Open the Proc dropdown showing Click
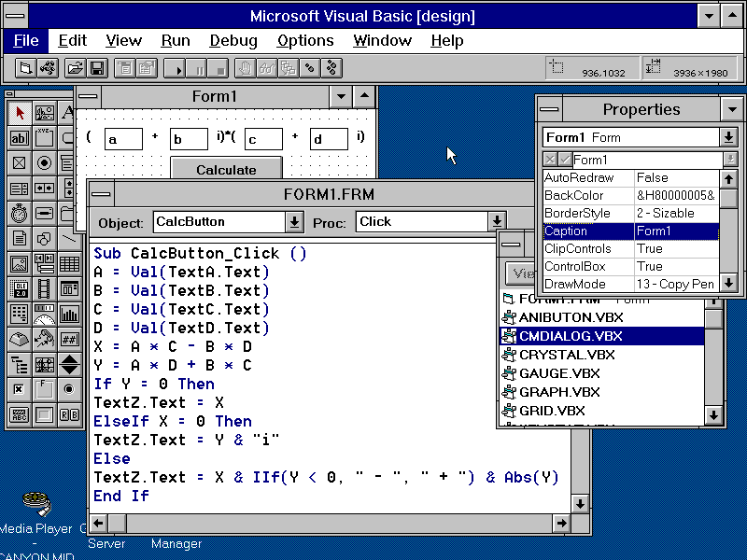Image resolution: width=747 pixels, height=560 pixels. tap(496, 222)
